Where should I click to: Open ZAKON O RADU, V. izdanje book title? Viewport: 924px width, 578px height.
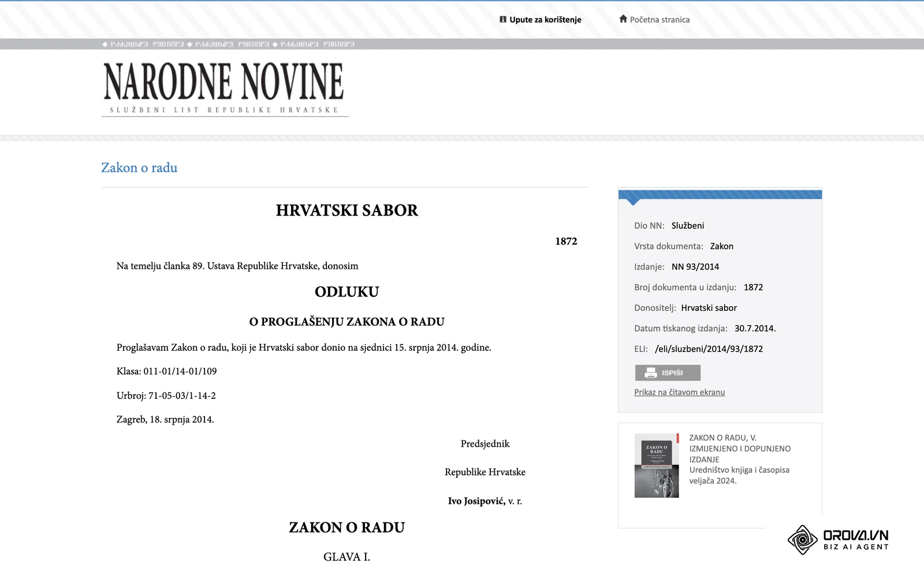tap(740, 449)
